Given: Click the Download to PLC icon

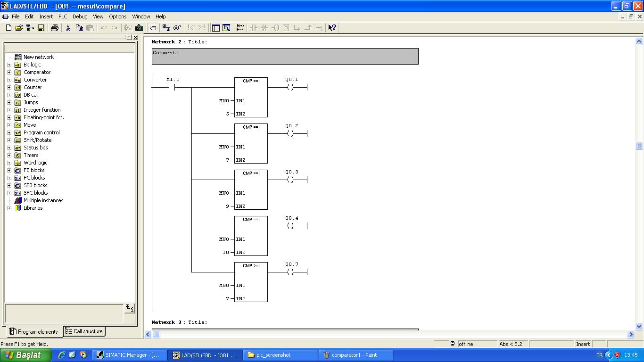Looking at the screenshot, I should point(139,28).
